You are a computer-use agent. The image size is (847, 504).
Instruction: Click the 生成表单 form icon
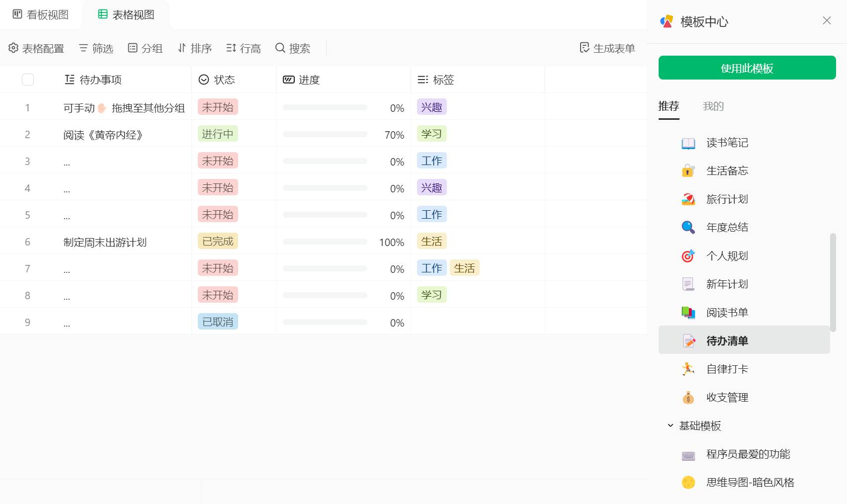pyautogui.click(x=585, y=48)
